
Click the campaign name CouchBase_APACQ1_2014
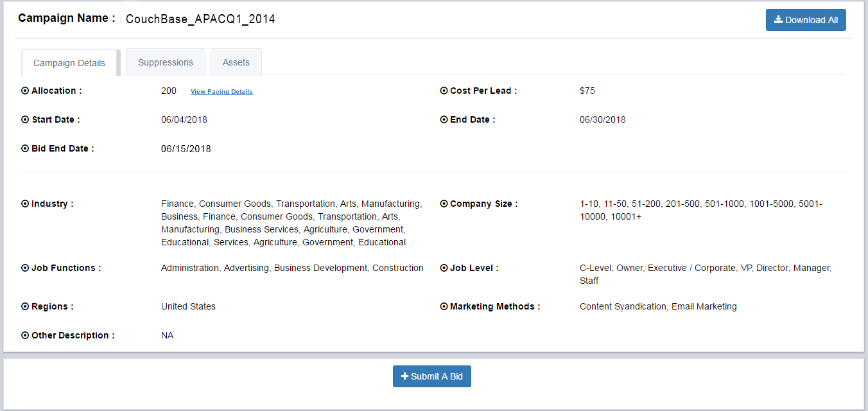(x=200, y=19)
